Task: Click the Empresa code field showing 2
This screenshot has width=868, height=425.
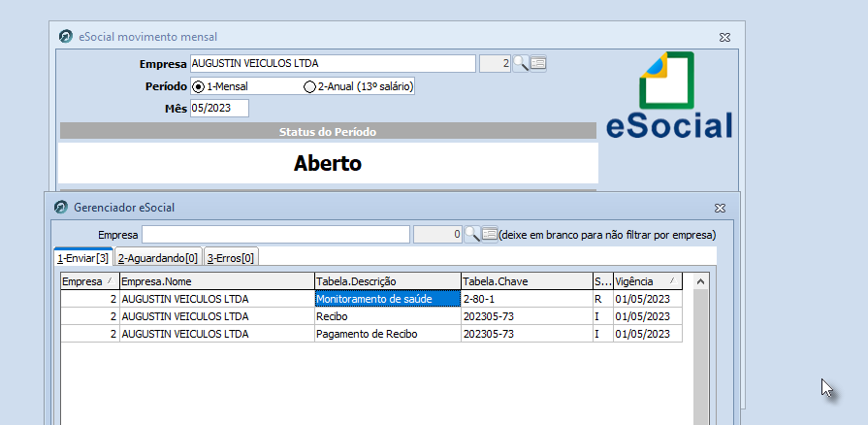Action: [495, 63]
